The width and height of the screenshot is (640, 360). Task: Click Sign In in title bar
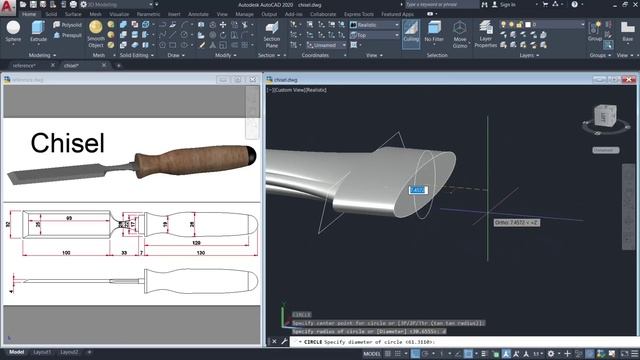[x=507, y=4]
